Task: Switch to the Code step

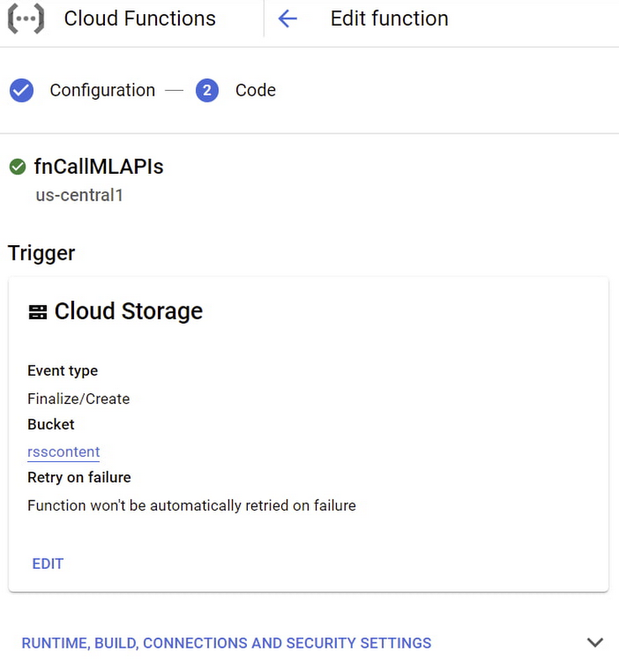Action: click(255, 91)
